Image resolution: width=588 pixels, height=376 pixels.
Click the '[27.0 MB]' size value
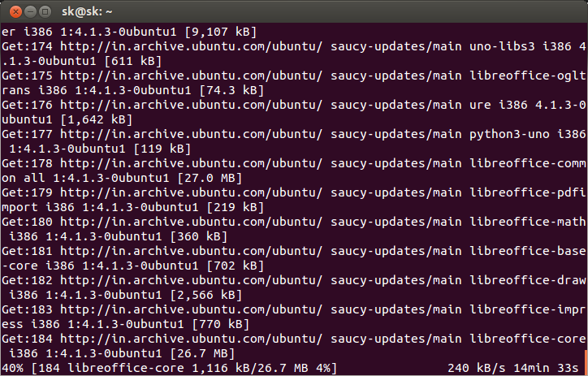pyautogui.click(x=210, y=178)
